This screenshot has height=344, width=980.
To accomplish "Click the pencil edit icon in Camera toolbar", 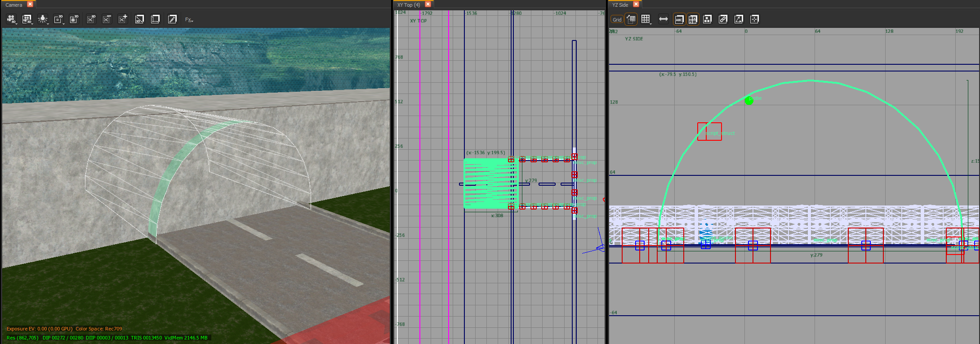I will tap(172, 19).
